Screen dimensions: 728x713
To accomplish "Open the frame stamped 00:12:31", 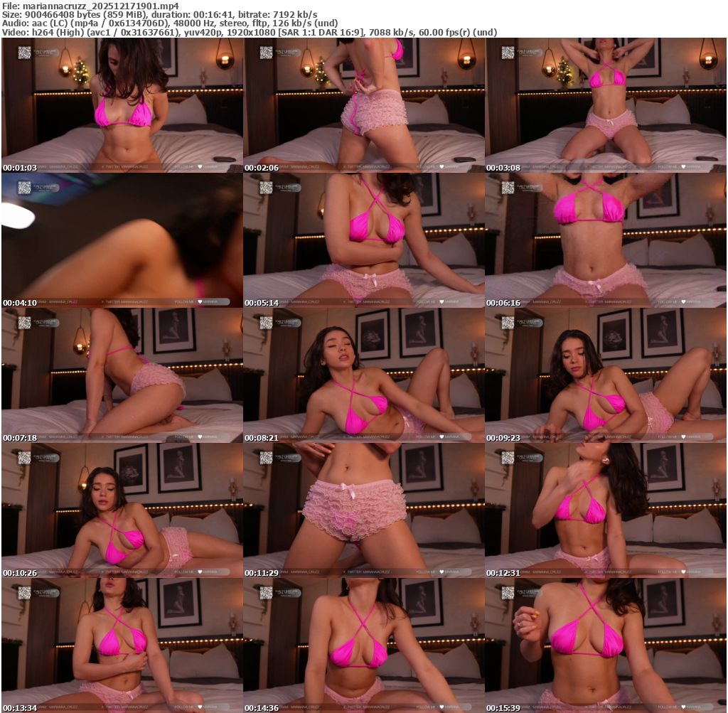I will pos(605,510).
